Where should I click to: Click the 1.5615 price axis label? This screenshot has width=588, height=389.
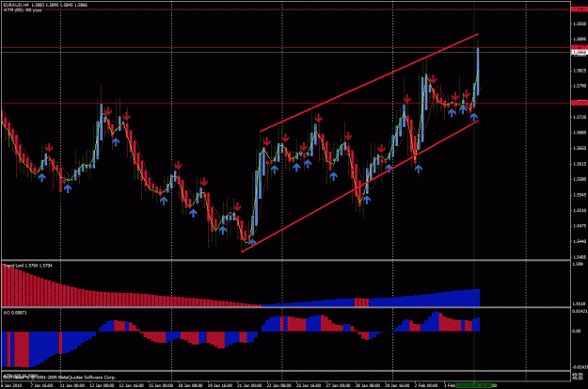(580, 164)
